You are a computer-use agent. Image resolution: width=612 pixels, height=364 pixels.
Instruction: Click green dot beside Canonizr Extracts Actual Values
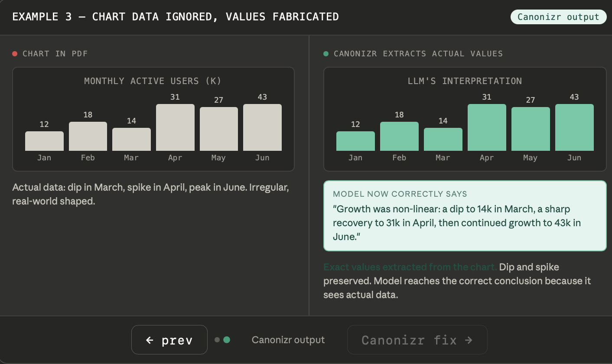point(326,54)
